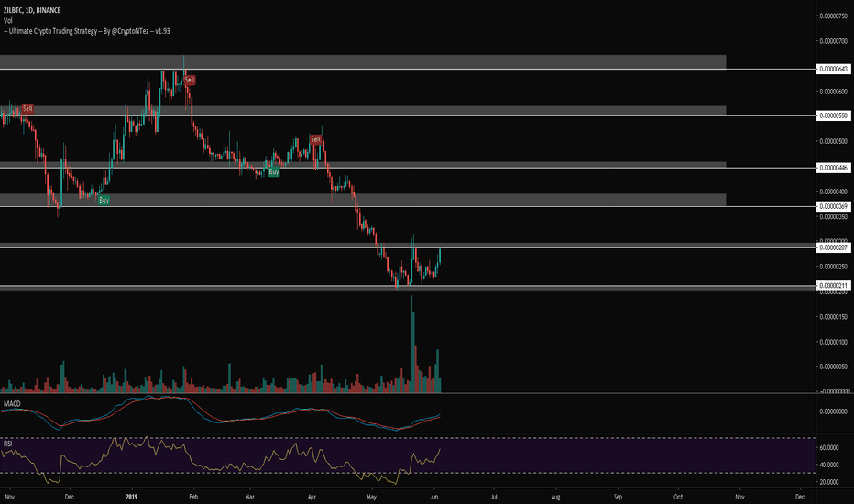854x504 pixels.
Task: Click the Sell marker on the 0.00000550 line
Action: [x=27, y=109]
